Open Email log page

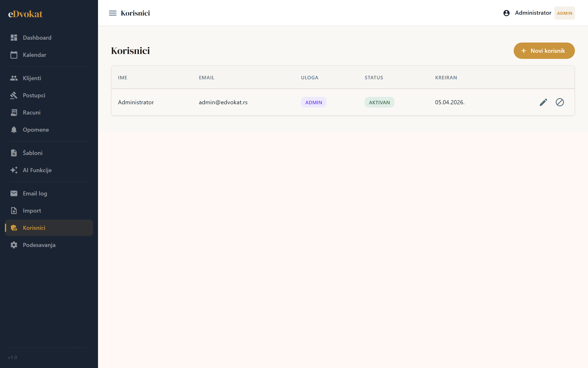point(49,193)
